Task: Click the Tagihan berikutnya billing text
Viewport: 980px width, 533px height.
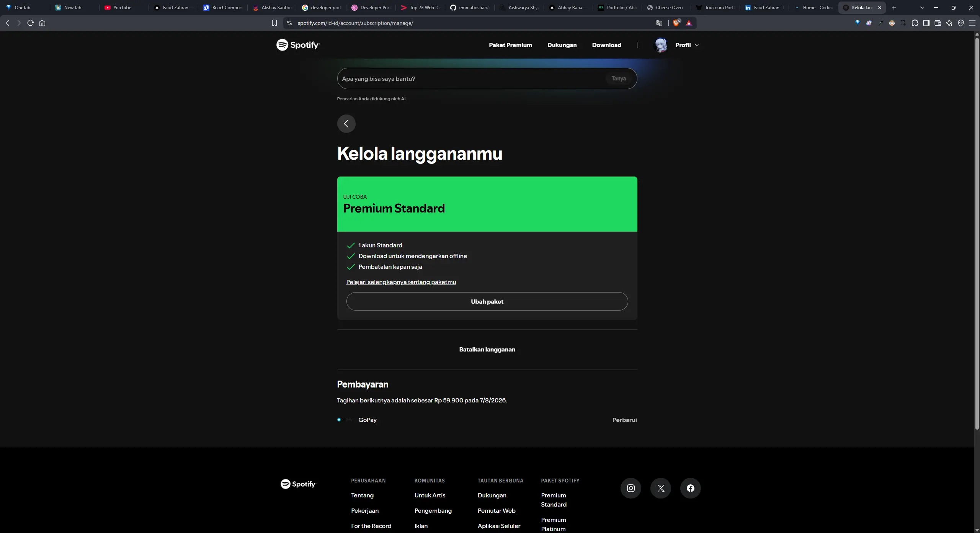Action: [422, 401]
